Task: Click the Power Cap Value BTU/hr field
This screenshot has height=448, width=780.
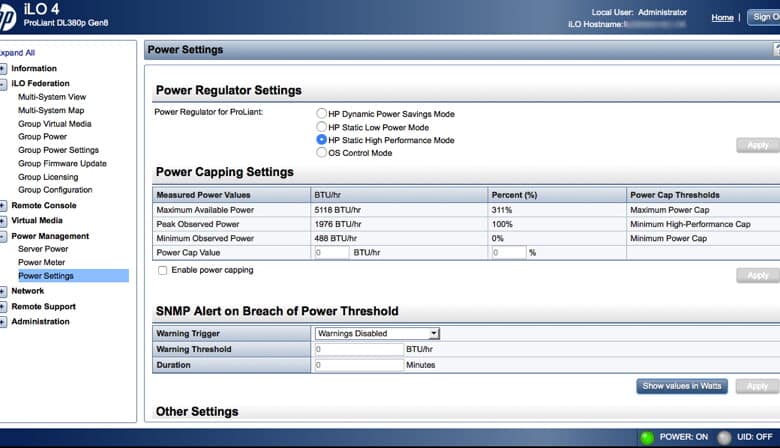Action: 332,253
